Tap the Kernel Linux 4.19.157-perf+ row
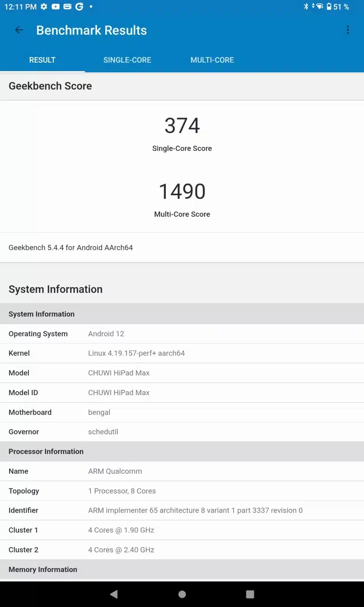The width and height of the screenshot is (364, 607). [x=182, y=353]
